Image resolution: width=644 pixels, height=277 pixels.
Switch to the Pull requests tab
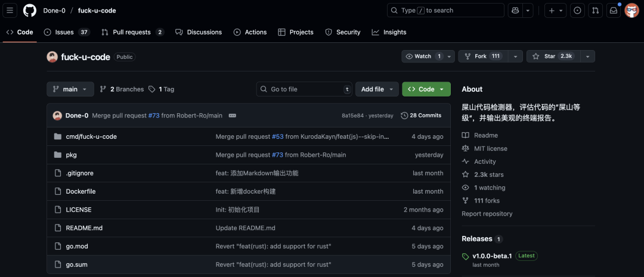tap(132, 32)
